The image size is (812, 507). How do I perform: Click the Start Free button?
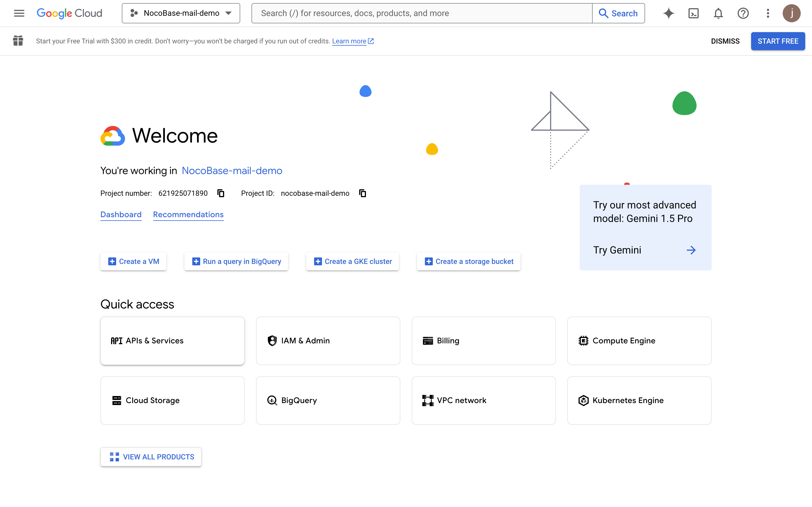point(777,41)
